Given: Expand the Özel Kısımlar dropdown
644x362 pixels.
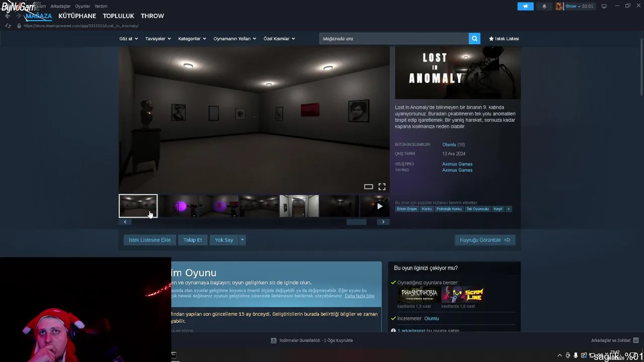Looking at the screenshot, I should [279, 39].
